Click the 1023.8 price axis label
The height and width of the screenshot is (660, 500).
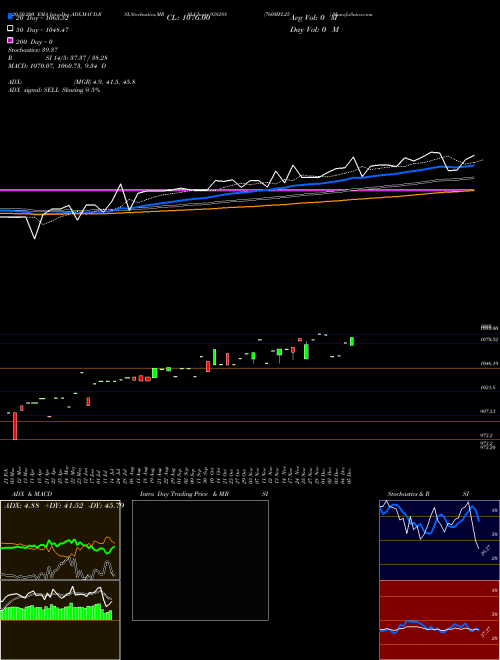[x=488, y=387]
